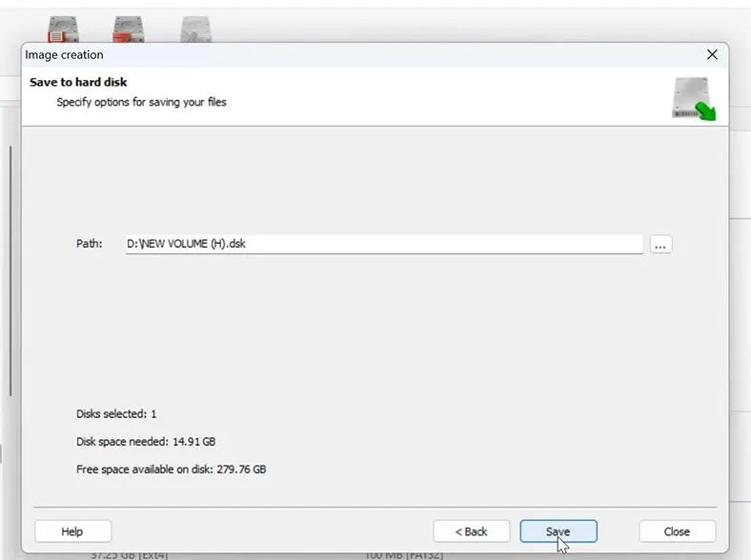
Task: Go back with the < Back button
Action: tap(472, 531)
